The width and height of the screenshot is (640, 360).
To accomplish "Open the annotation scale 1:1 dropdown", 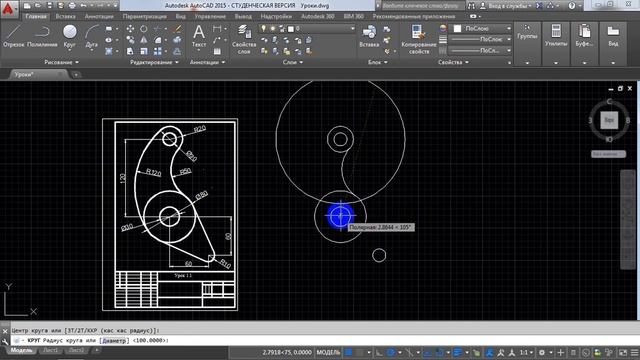I will coord(527,352).
